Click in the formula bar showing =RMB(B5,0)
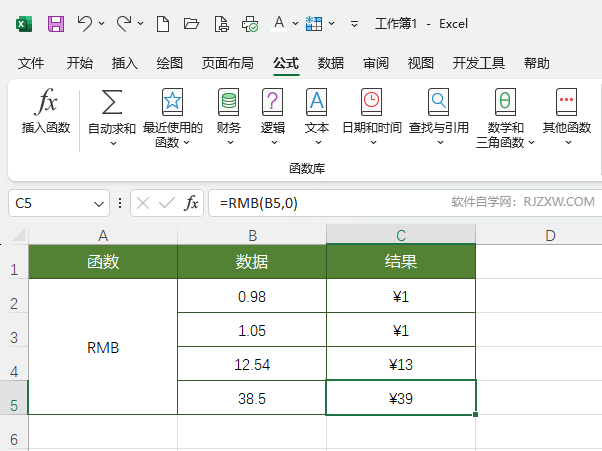Viewport: 602px width, 451px height. click(405, 203)
